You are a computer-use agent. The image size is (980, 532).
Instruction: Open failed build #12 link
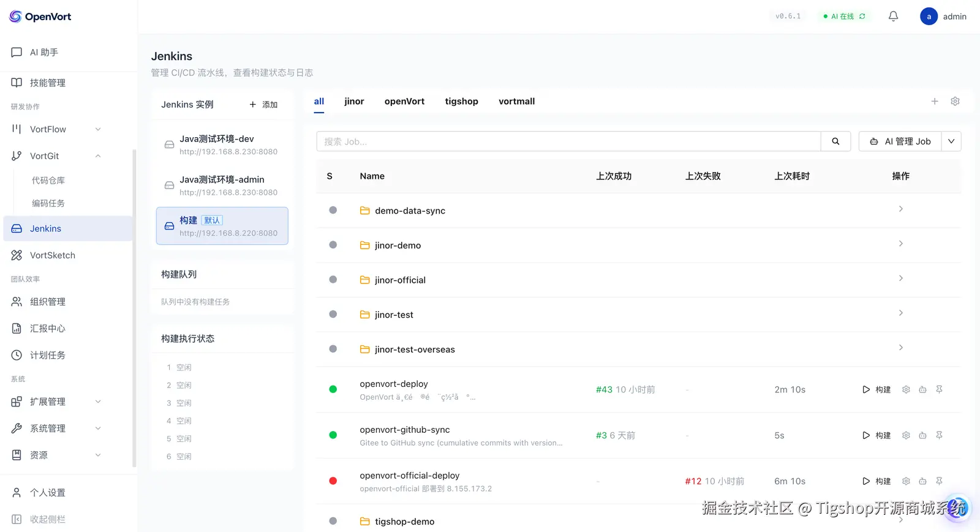(x=693, y=481)
